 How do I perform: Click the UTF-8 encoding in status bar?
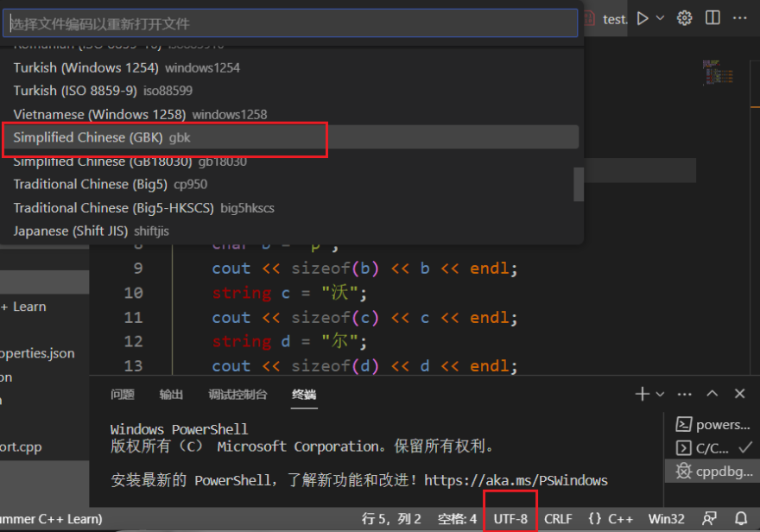[x=510, y=519]
